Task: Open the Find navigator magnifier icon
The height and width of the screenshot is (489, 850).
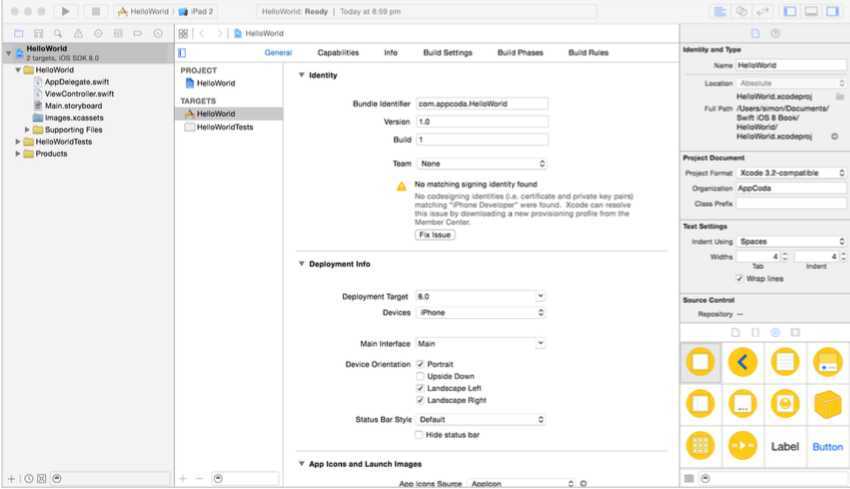Action: [x=58, y=34]
